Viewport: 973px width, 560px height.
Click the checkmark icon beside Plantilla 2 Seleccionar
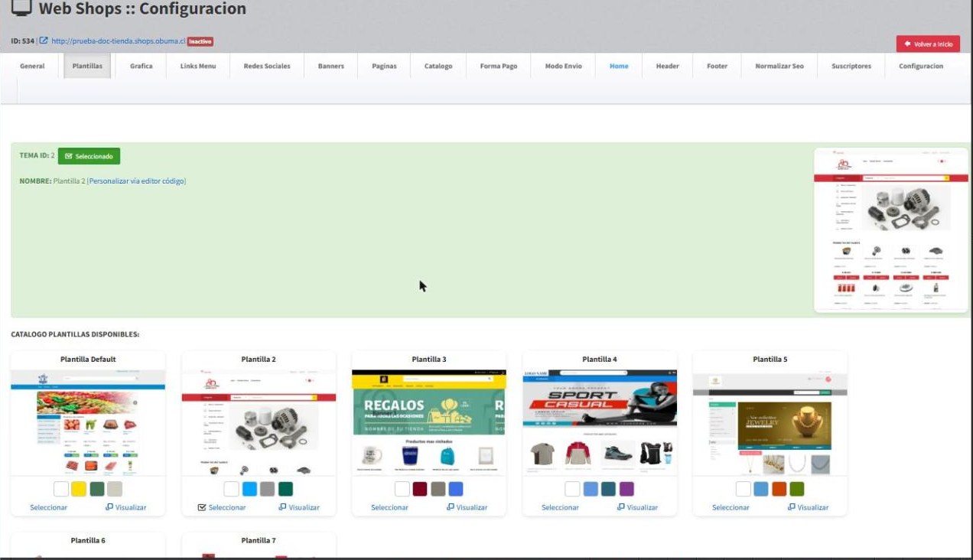point(202,507)
